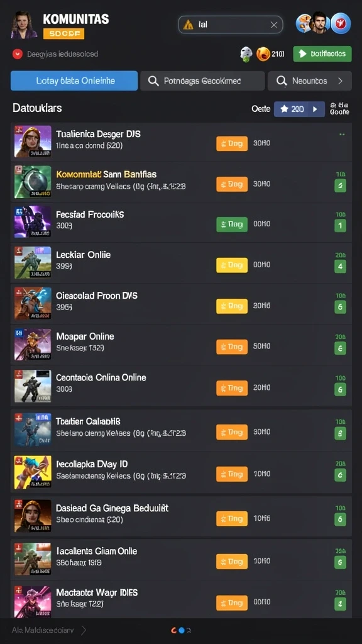The image size is (362, 644).
Task: Click the orange emoji coin icon next to 210
Action: [x=263, y=54]
